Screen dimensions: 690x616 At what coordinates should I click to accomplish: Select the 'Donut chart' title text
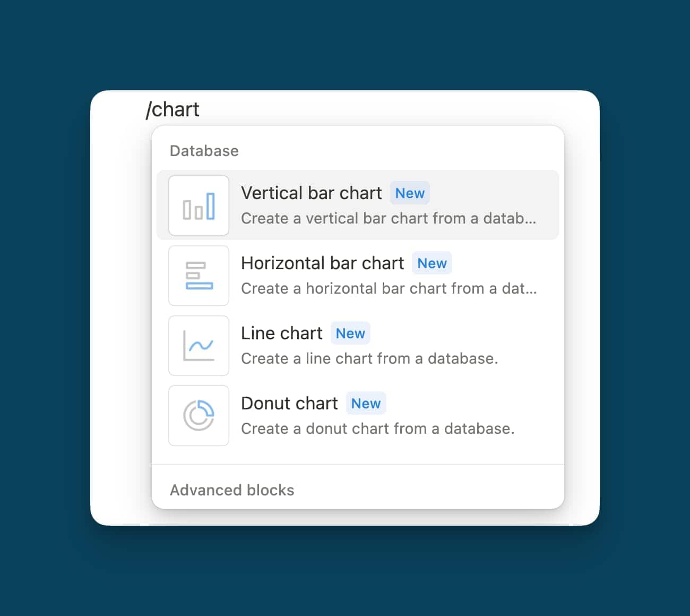coord(289,404)
